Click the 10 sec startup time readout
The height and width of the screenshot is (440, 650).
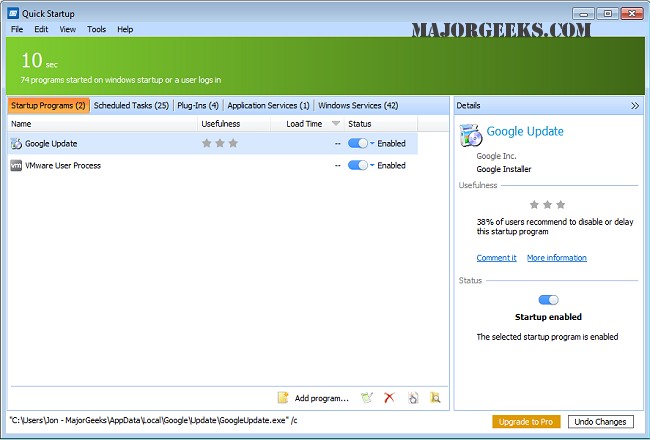click(x=39, y=61)
